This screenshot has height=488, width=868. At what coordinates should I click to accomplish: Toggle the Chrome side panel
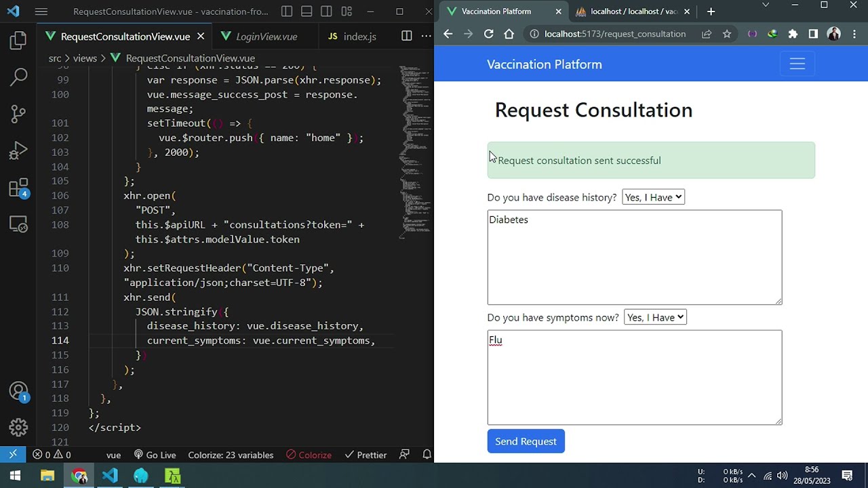click(813, 34)
